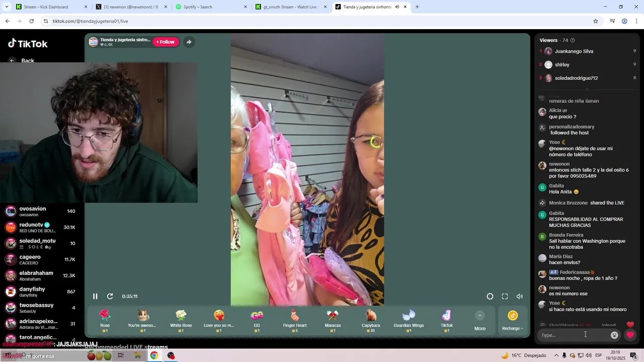The height and width of the screenshot is (362, 644).
Task: Open the ESP language switcher
Action: click(599, 355)
